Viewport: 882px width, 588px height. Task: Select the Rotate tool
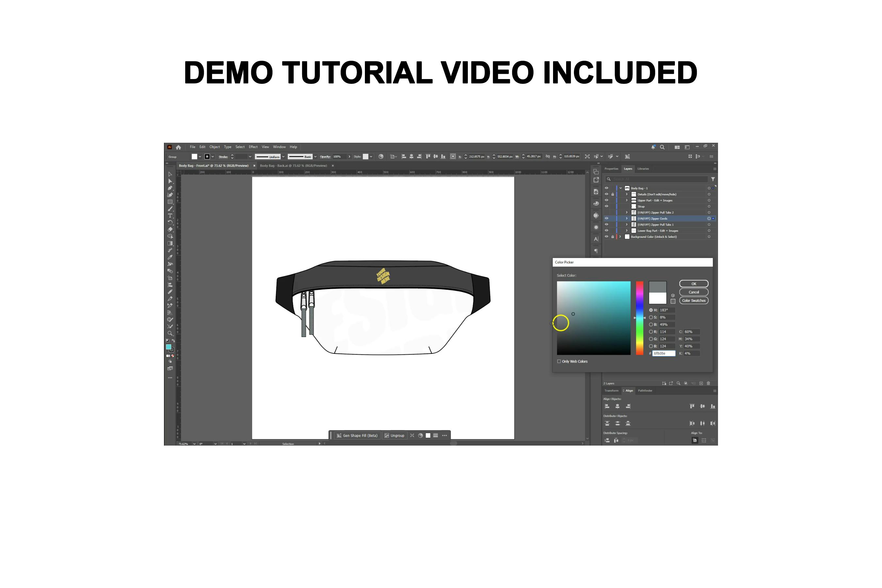(x=170, y=222)
